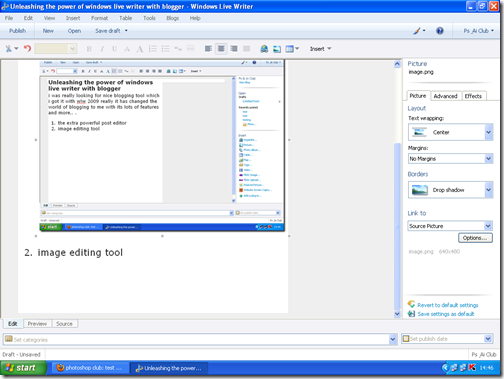Switch to photoshop club taskbar item
Viewport: 504px width, 379px height.
coord(90,368)
